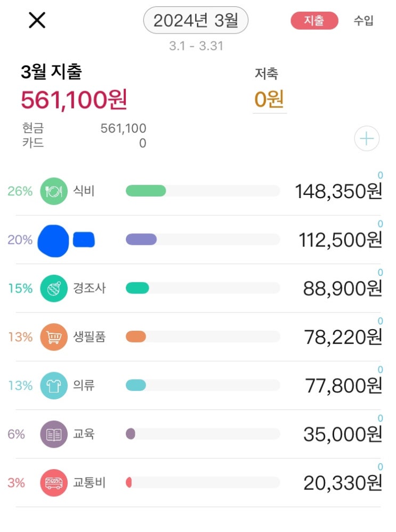Open the 식비 148,350원 amount details
Image resolution: width=396 pixels, height=532 pixels.
(x=338, y=191)
